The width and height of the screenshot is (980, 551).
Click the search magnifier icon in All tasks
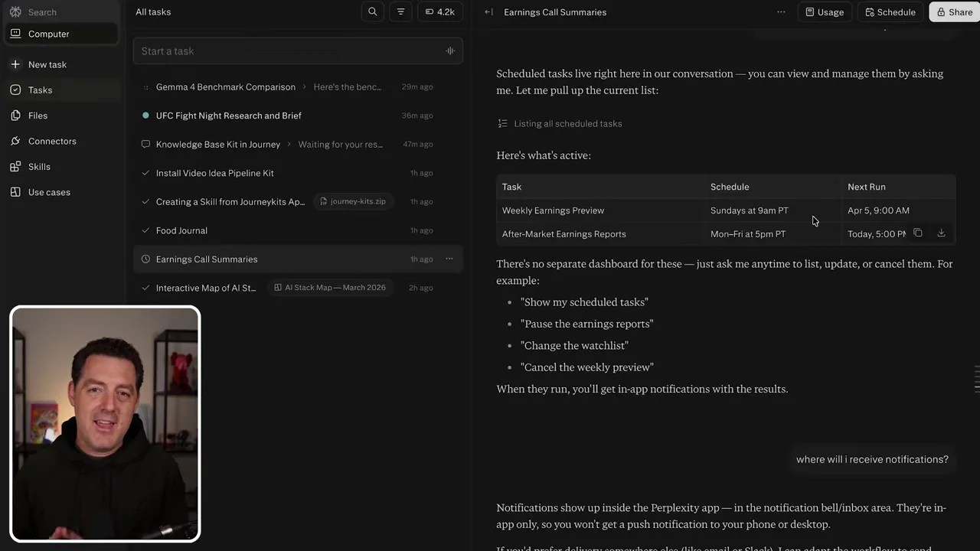pos(372,11)
